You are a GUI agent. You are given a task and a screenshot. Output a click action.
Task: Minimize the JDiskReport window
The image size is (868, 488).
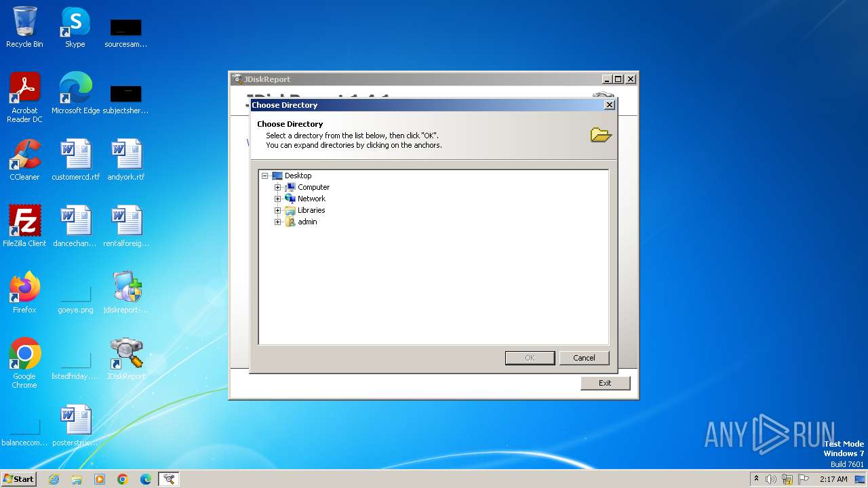[x=607, y=79]
